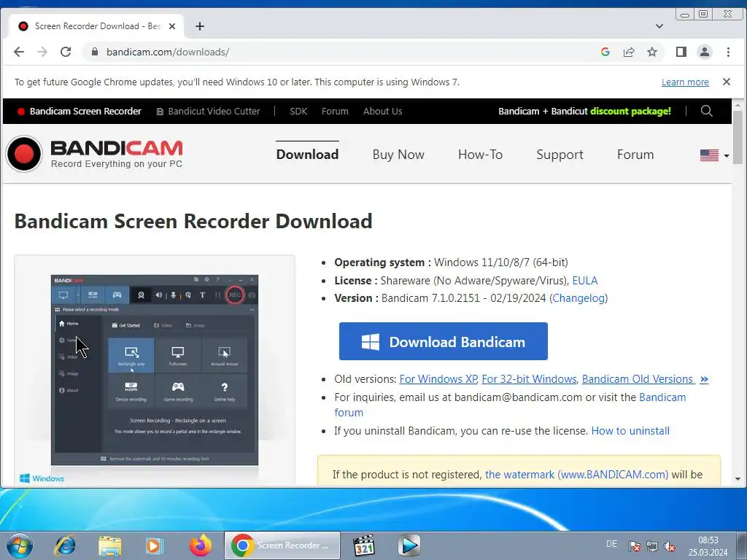Toggle the Chrome side panel
The height and width of the screenshot is (560, 747).
681,52
